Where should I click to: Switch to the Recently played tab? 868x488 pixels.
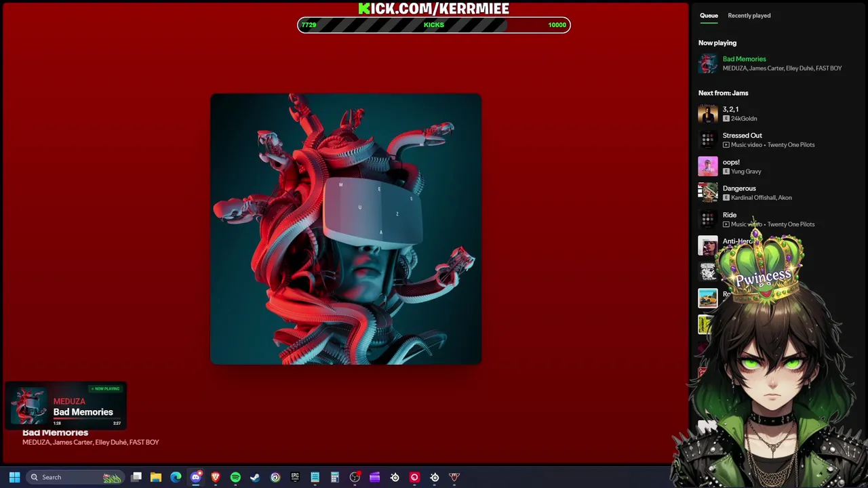point(749,16)
